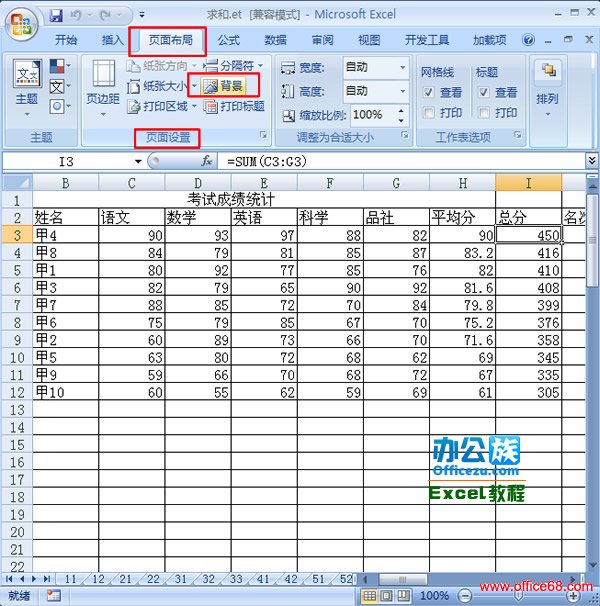This screenshot has width=600, height=606.
Task: Toggle Headings View (查看) checkbox
Action: tap(484, 92)
